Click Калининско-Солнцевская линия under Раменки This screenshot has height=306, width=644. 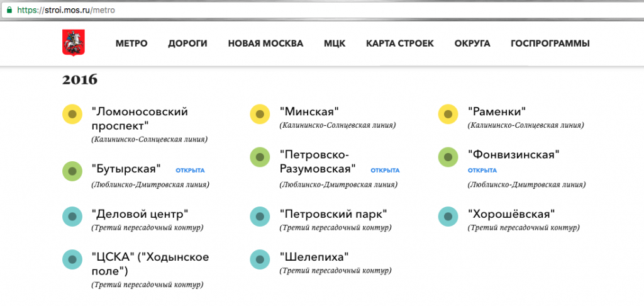[526, 125]
